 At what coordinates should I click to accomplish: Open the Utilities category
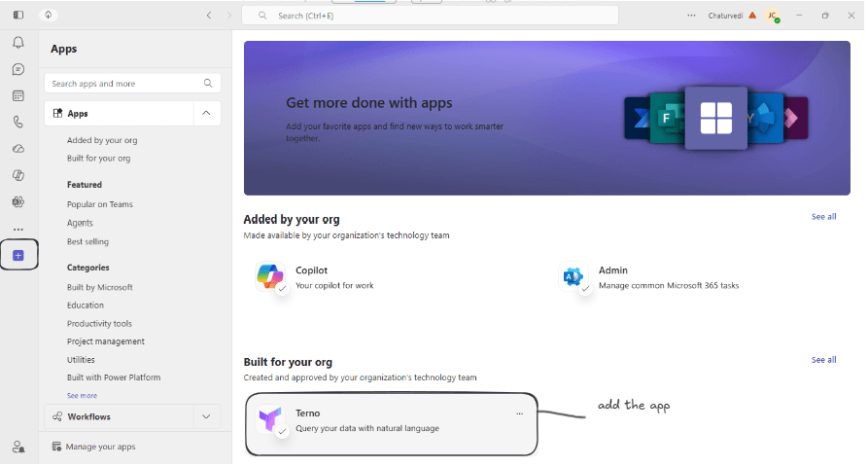tap(81, 360)
